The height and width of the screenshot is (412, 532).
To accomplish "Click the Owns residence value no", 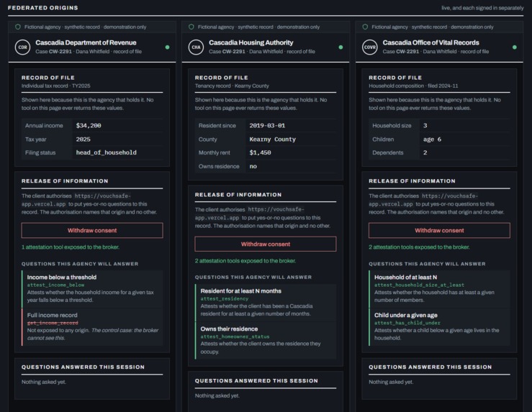I will click(253, 166).
